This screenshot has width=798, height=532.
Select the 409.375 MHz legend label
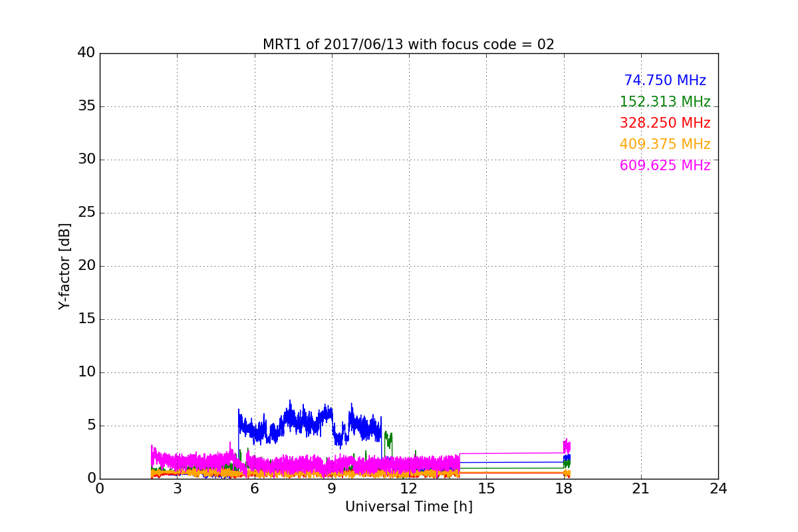pos(665,144)
